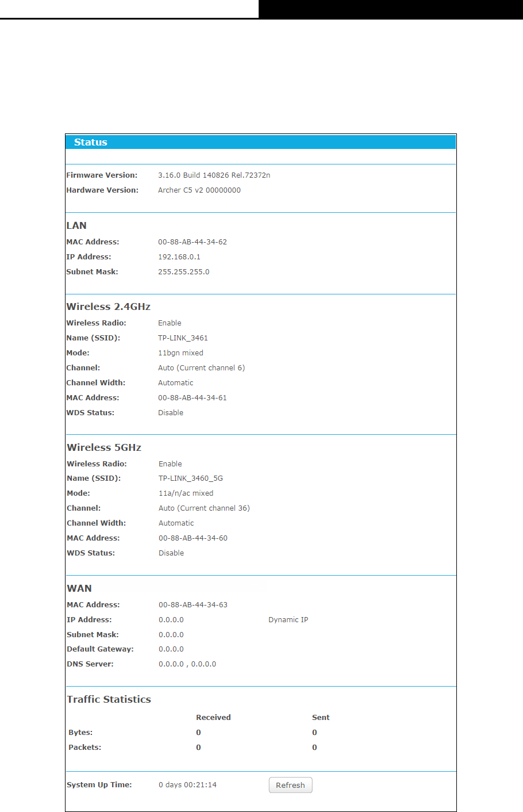Click the Status panel header
The image size is (523, 812).
(260, 142)
